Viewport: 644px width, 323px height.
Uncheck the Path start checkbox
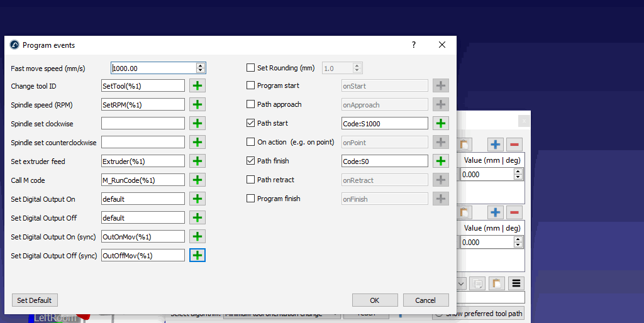click(251, 123)
